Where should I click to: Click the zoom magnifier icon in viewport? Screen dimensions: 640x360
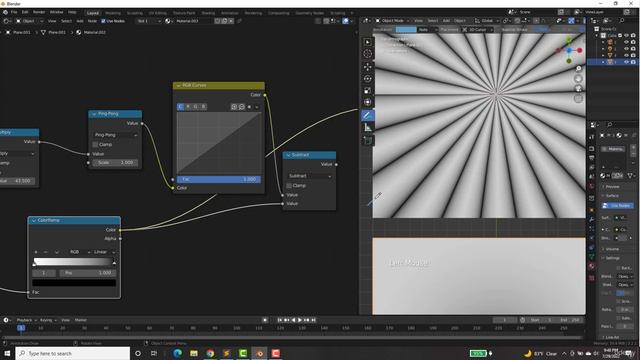pos(578,69)
